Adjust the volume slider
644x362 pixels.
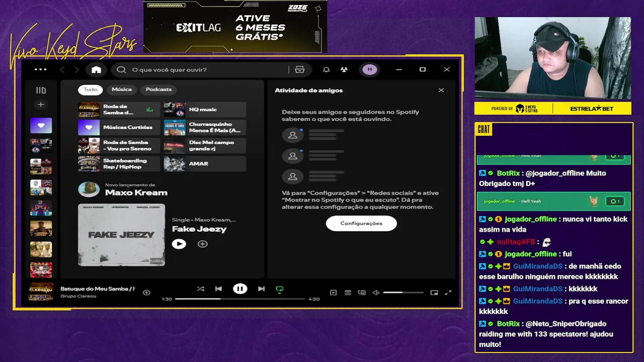point(403,293)
